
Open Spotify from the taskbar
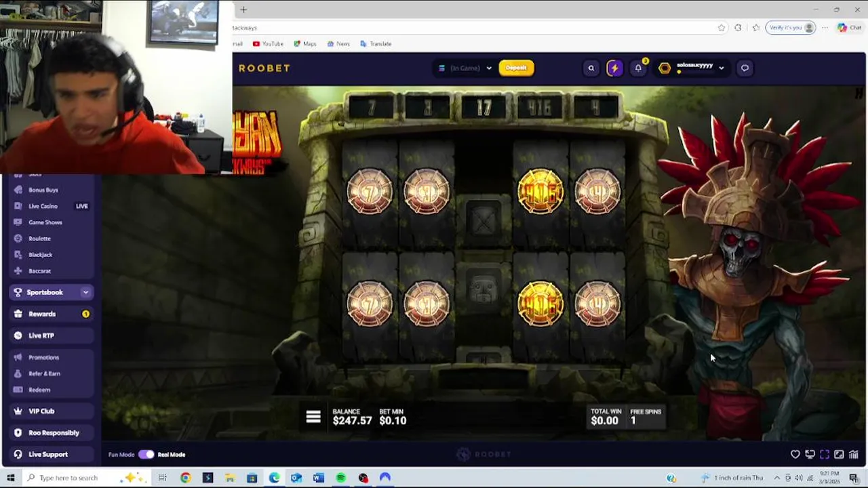click(341, 478)
